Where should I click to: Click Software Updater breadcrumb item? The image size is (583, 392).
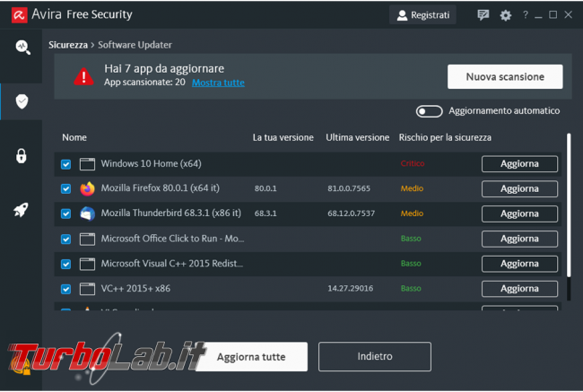(x=135, y=45)
